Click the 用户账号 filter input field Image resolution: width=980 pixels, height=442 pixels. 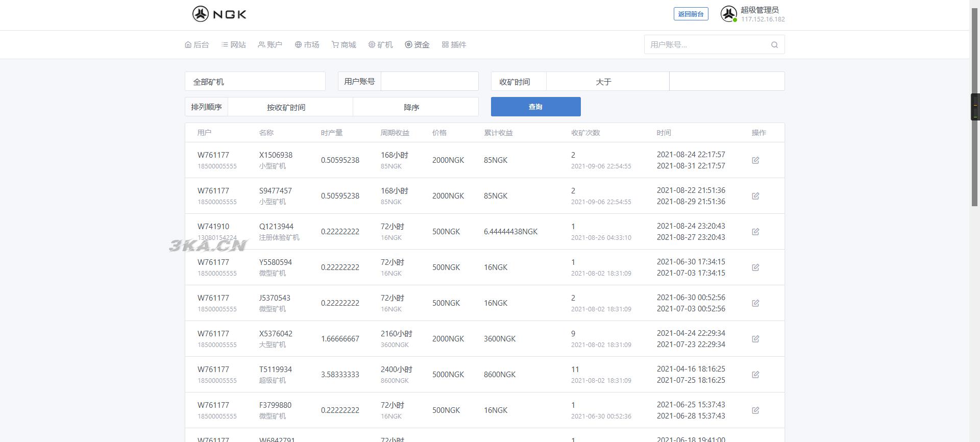tap(429, 82)
